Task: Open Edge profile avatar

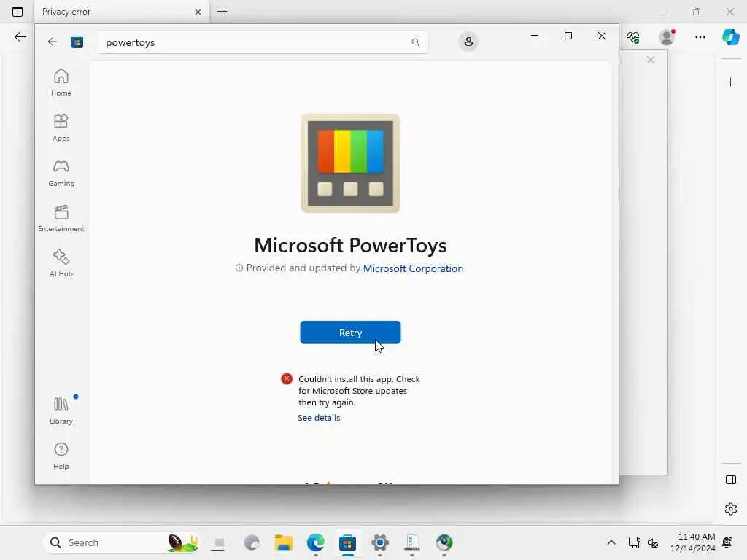Action: [667, 37]
